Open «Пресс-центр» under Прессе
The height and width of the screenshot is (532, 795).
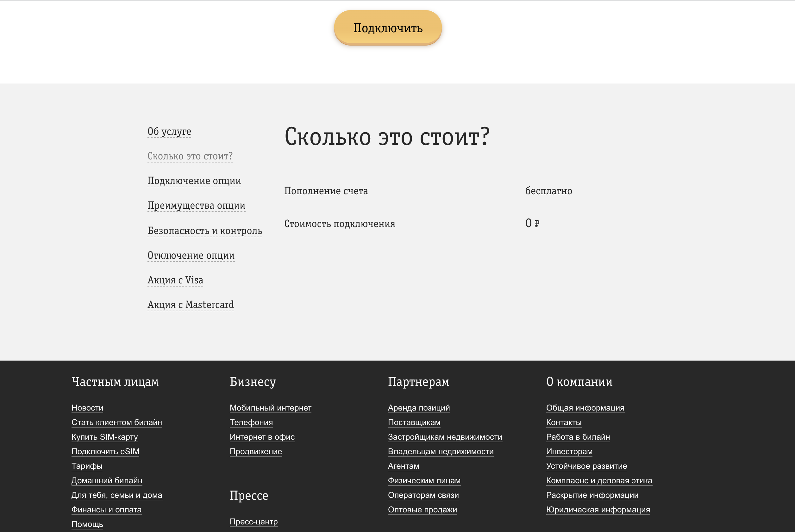tap(254, 522)
